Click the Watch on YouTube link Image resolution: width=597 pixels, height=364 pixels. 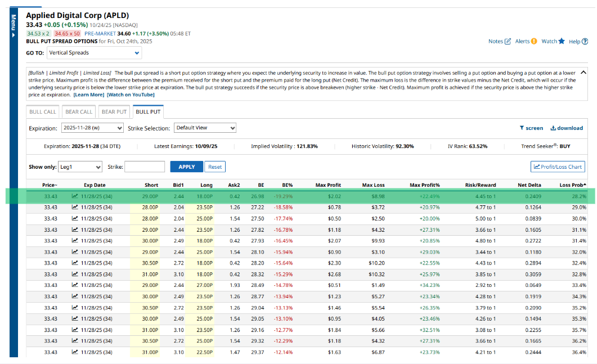click(131, 95)
